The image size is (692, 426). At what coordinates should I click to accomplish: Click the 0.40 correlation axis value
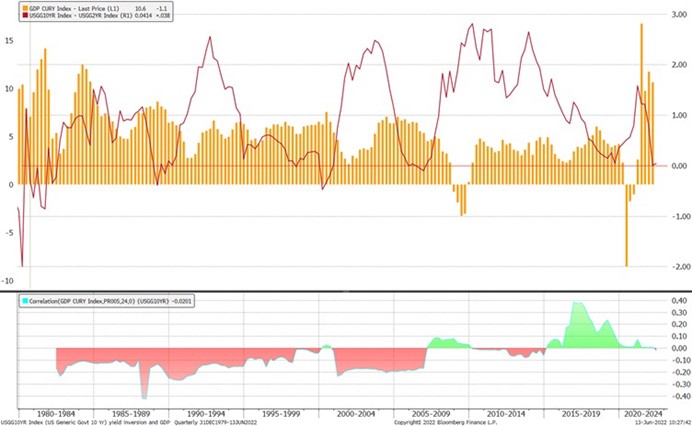click(676, 300)
